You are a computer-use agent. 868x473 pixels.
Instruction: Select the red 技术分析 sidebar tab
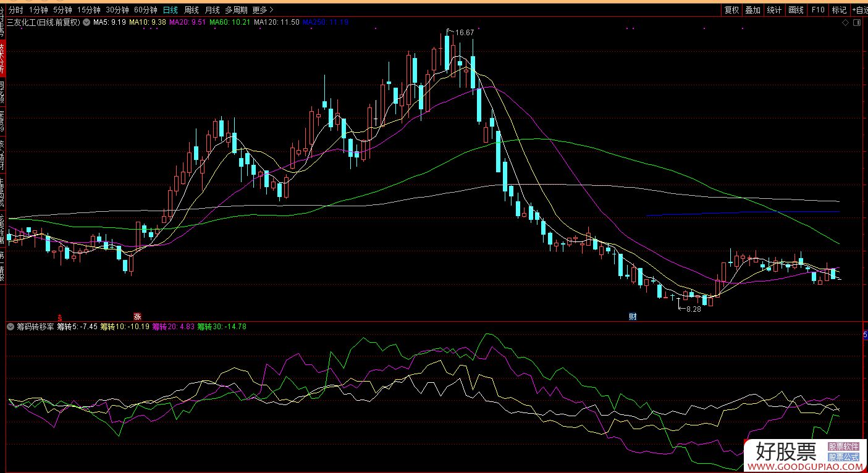click(x=2, y=59)
